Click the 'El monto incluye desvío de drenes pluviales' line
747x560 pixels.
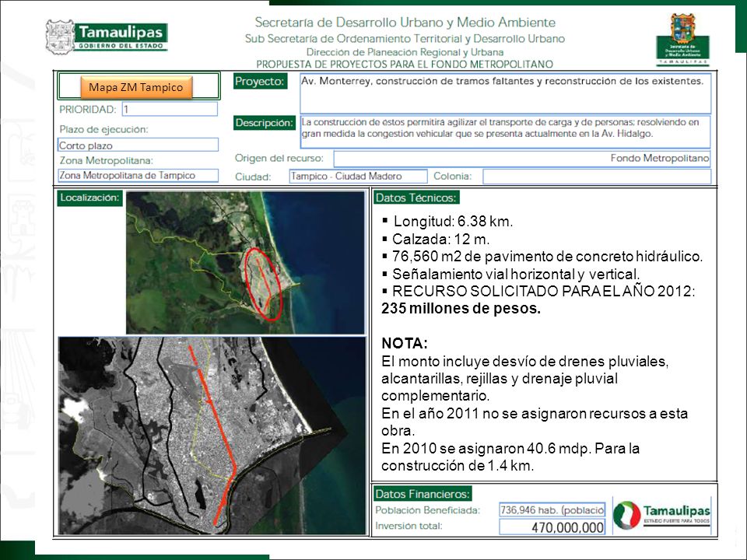[525, 362]
